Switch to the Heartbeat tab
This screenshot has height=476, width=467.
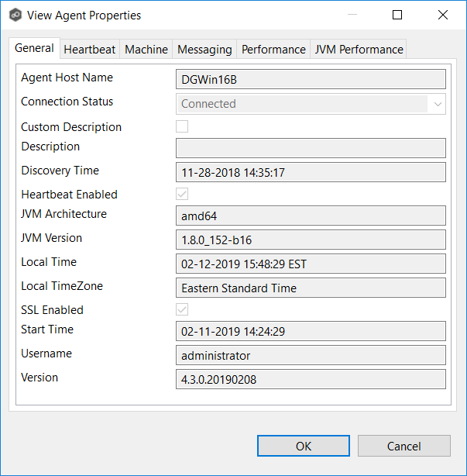click(89, 50)
